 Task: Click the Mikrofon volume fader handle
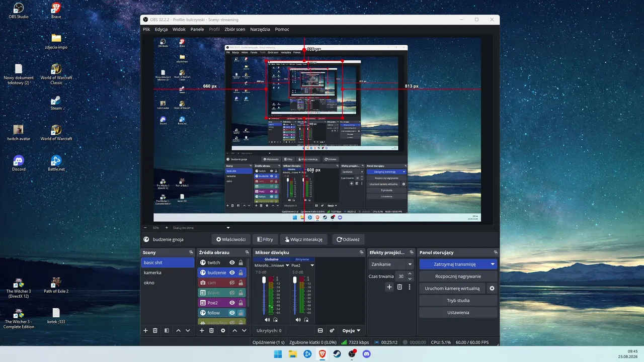tap(264, 280)
